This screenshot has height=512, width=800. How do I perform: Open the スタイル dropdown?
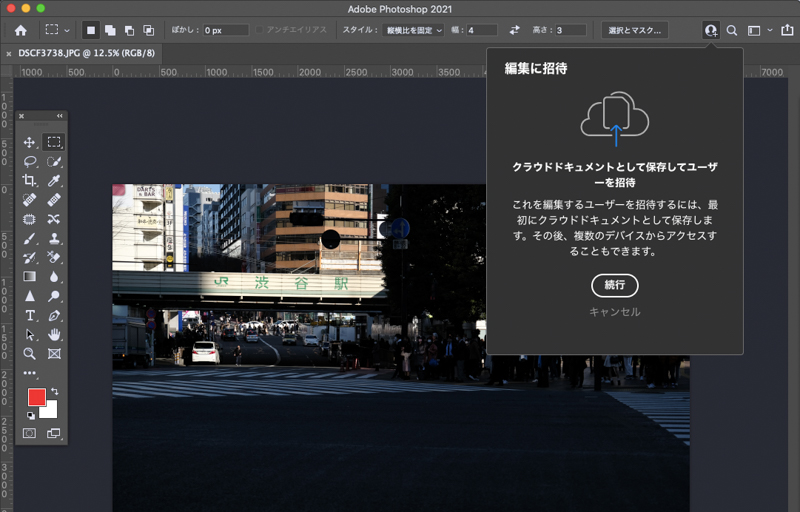413,30
